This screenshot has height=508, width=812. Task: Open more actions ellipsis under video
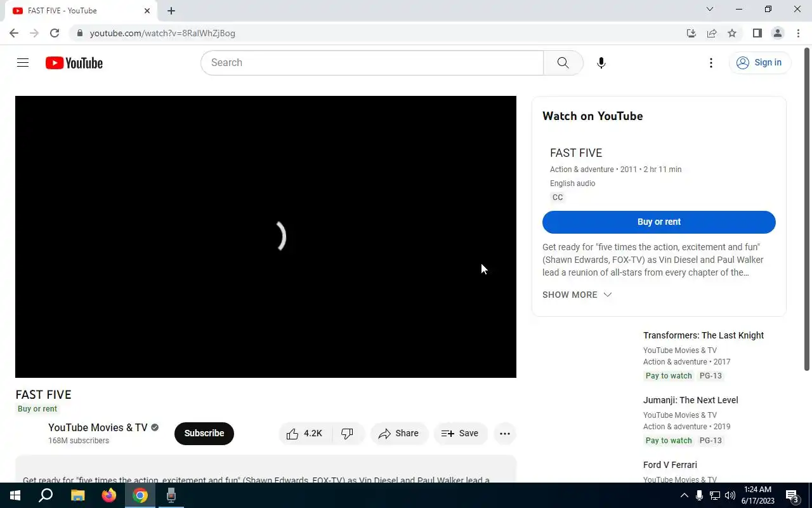pyautogui.click(x=505, y=434)
